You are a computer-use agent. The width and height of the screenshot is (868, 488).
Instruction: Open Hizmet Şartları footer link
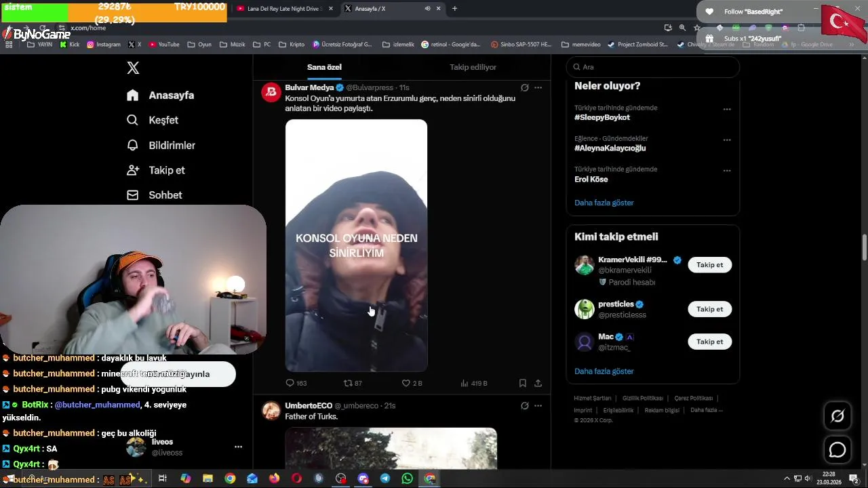592,399
